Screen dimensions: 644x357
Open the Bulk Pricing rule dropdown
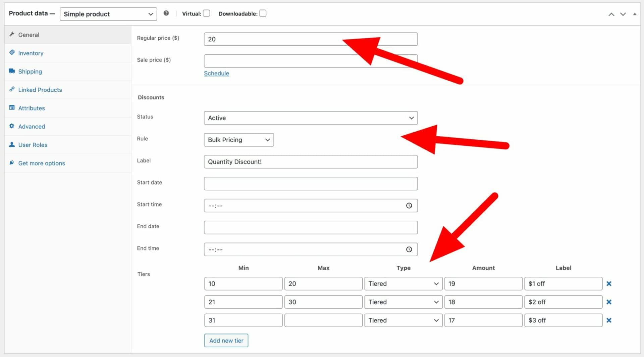(239, 140)
